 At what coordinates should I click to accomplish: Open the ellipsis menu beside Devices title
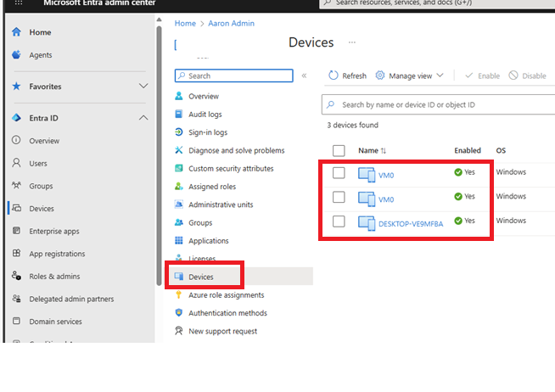(x=352, y=42)
